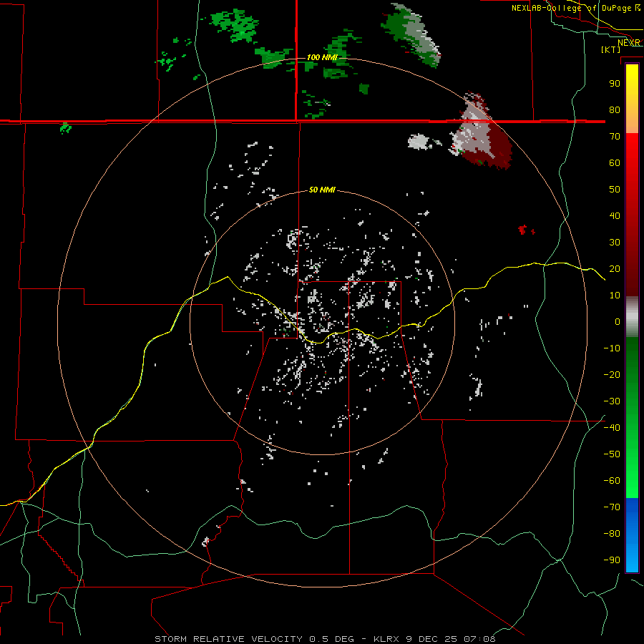The image size is (644, 644).
Task: Click the -30 value on the velocity scale
Action: pyautogui.click(x=612, y=401)
